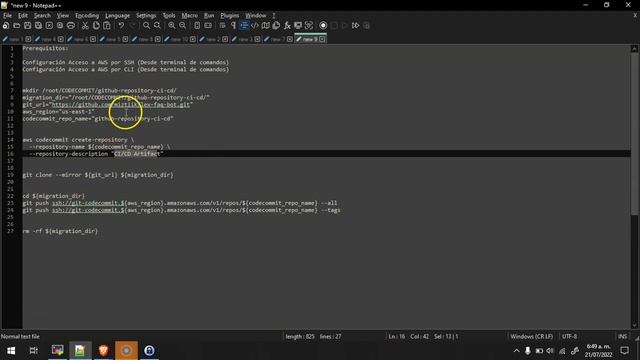Click the github.com URL on line 9
Screen dimensions: 640x360
pos(121,104)
